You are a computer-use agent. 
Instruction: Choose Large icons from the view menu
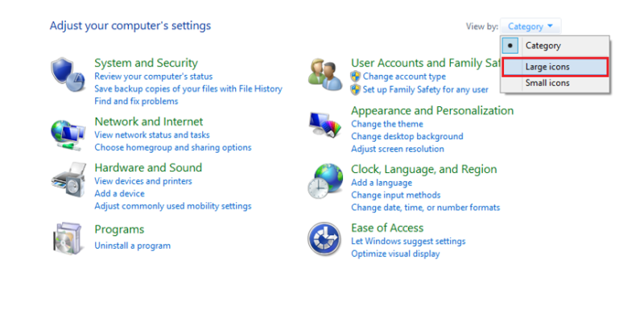[547, 67]
